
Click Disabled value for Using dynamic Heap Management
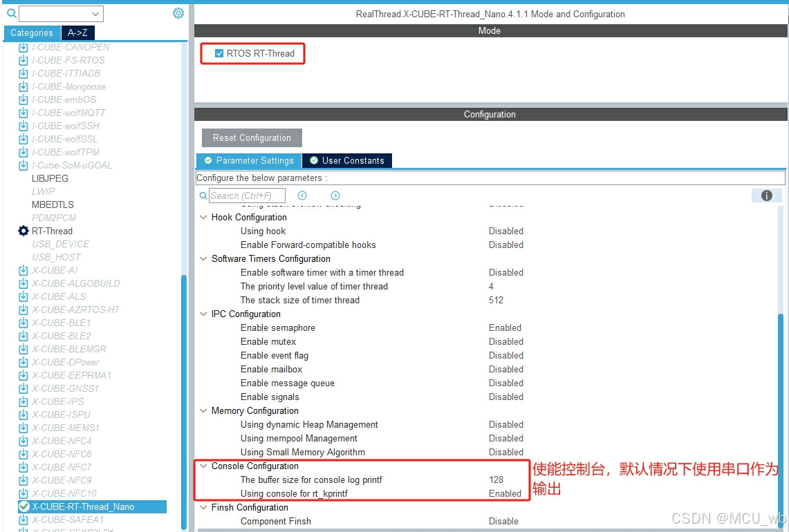505,424
